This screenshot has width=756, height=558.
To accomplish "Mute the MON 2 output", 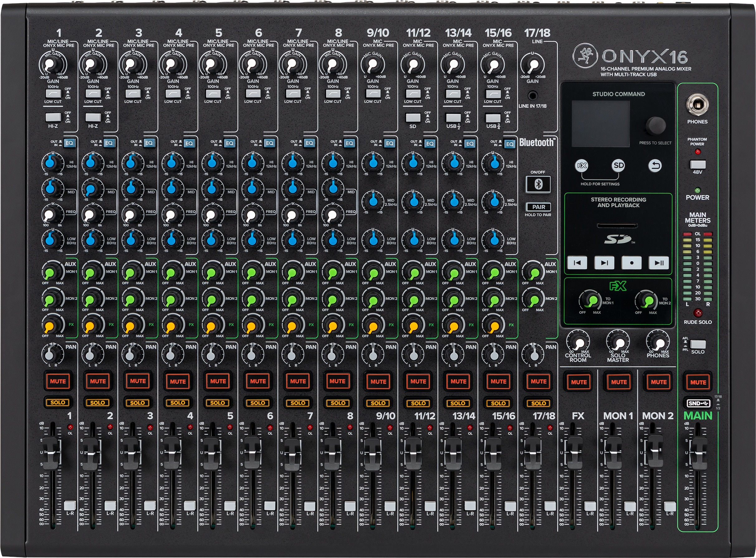I will click(659, 382).
